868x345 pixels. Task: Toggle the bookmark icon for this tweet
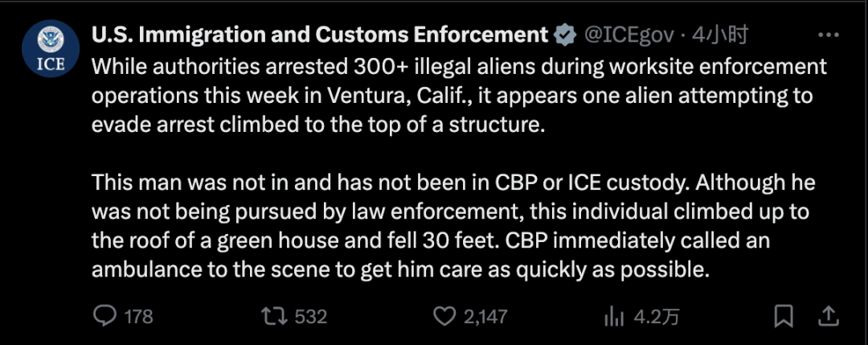pyautogui.click(x=784, y=317)
